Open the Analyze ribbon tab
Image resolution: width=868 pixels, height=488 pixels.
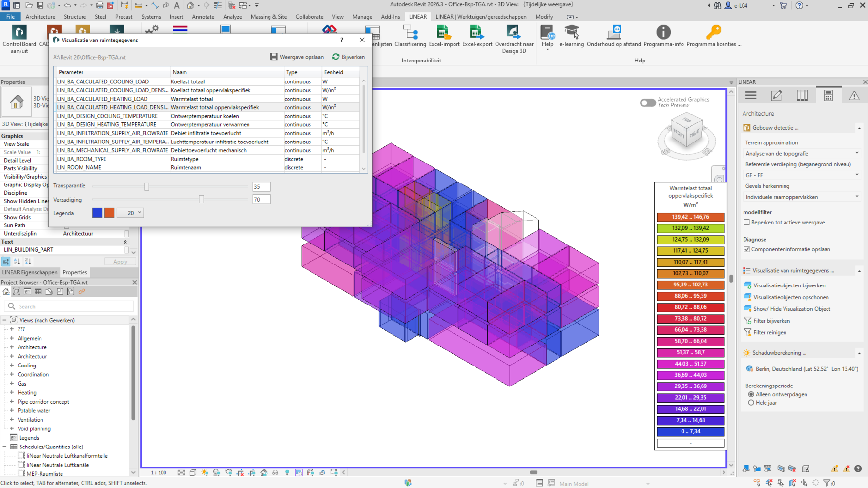[x=232, y=17]
